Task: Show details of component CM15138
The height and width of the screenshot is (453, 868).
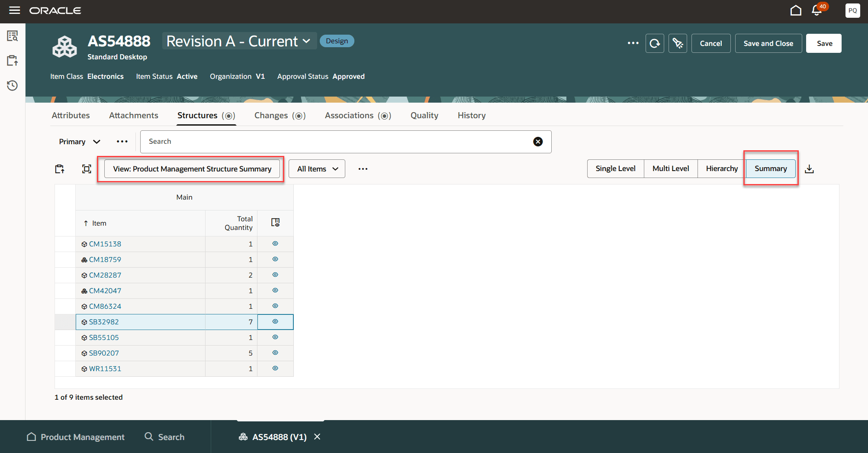Action: click(275, 243)
